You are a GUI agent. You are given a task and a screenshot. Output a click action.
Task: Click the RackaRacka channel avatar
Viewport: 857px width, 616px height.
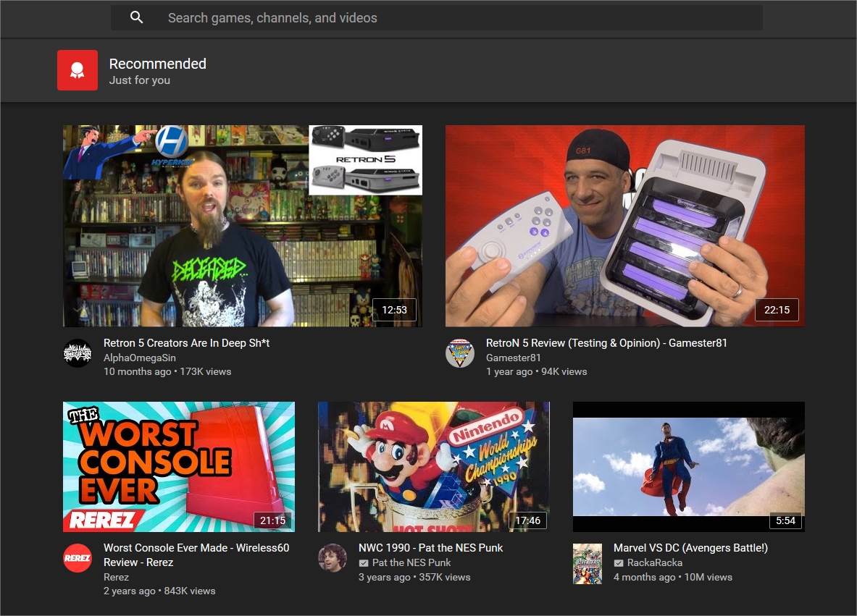click(587, 564)
